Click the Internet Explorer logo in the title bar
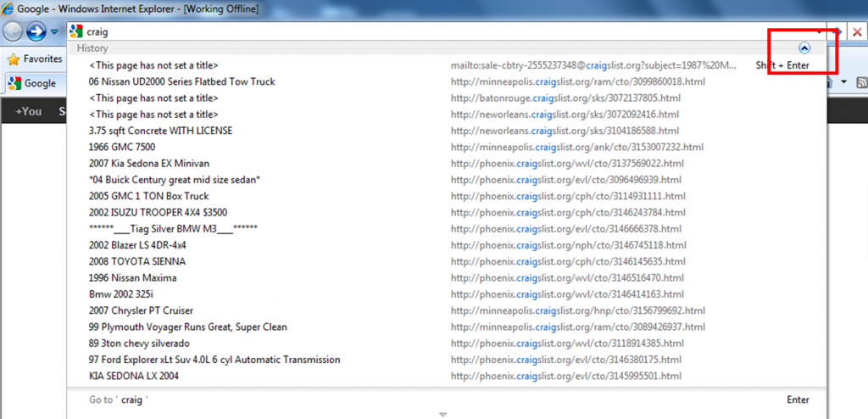 pyautogui.click(x=8, y=8)
